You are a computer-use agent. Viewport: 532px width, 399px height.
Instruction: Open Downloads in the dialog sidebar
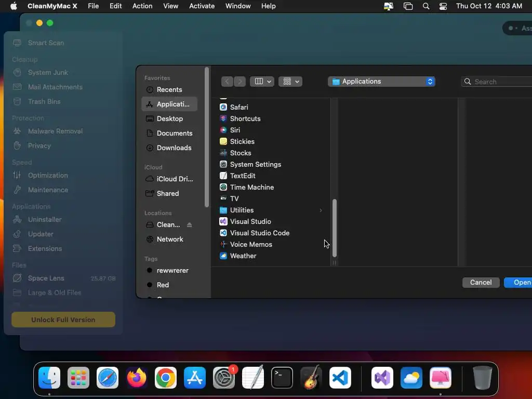coord(169,148)
